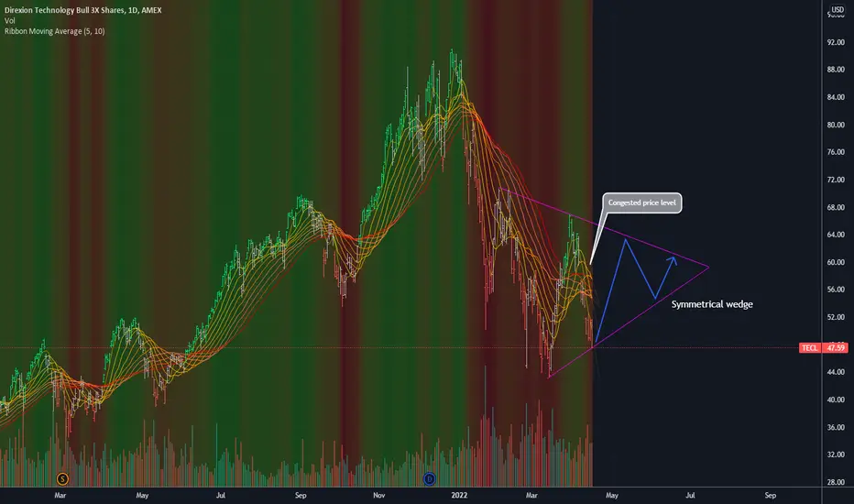Click the 88.00 price axis label
The height and width of the screenshot is (504, 854).
(x=836, y=70)
